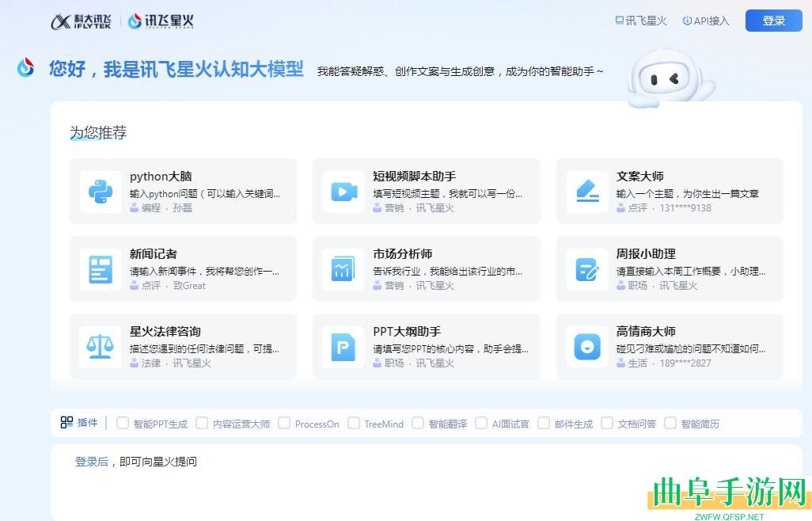Click the 市场分析师 chart icon
This screenshot has width=812, height=521.
[x=343, y=269]
